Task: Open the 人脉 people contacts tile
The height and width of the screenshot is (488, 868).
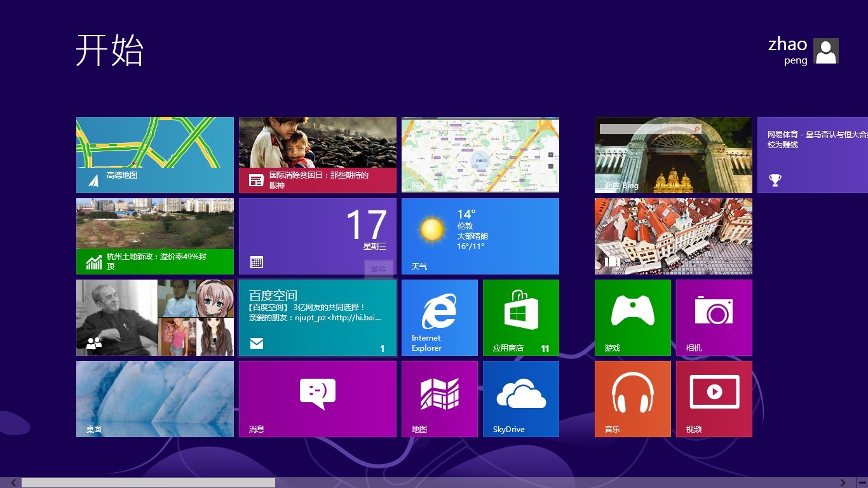Action: coord(154,317)
